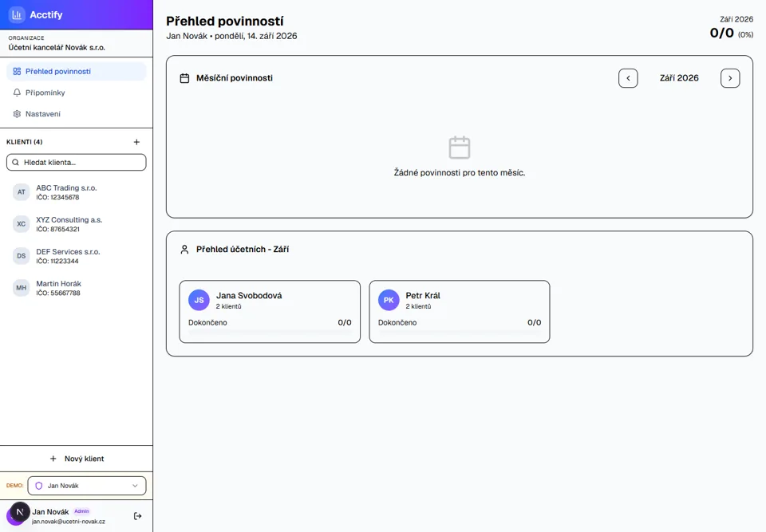This screenshot has height=532, width=766.
Task: Click the dashboard icon beside Přehled povinností
Action: point(17,71)
